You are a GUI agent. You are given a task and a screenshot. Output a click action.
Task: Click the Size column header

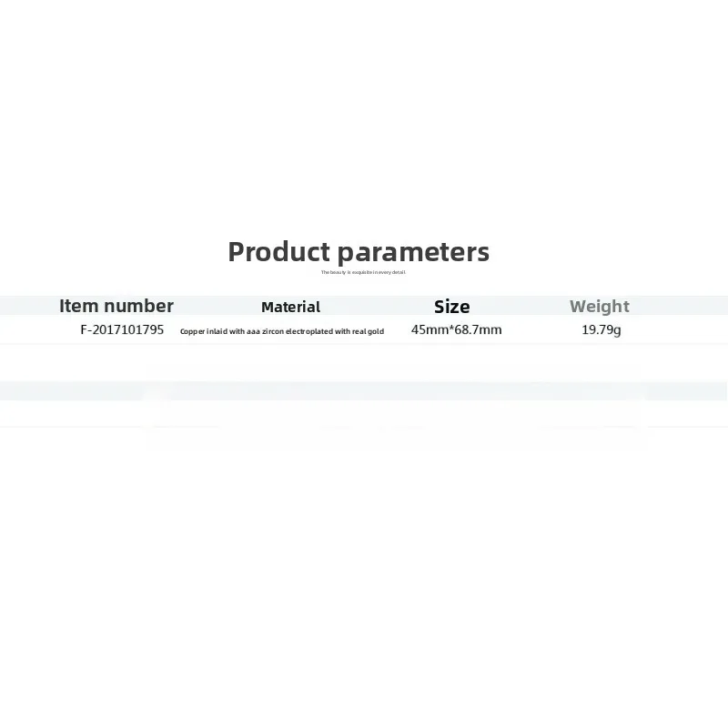[x=451, y=307]
